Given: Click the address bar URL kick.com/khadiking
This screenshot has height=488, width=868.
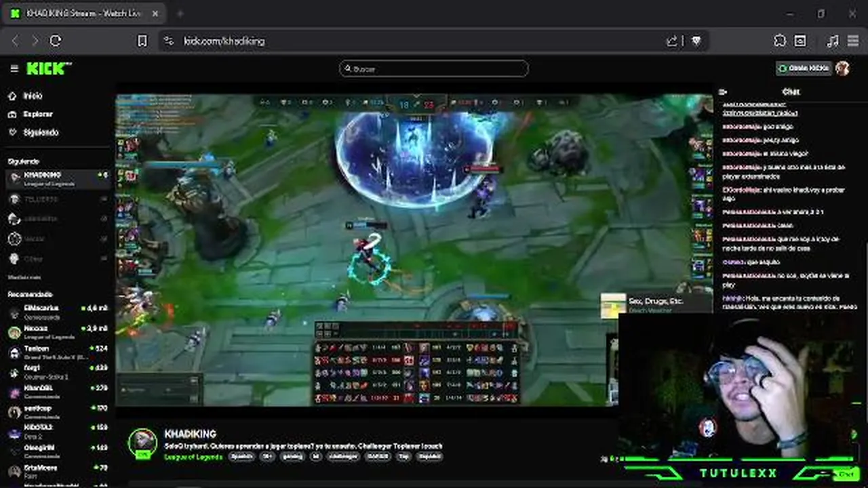Looking at the screenshot, I should pyautogui.click(x=224, y=41).
